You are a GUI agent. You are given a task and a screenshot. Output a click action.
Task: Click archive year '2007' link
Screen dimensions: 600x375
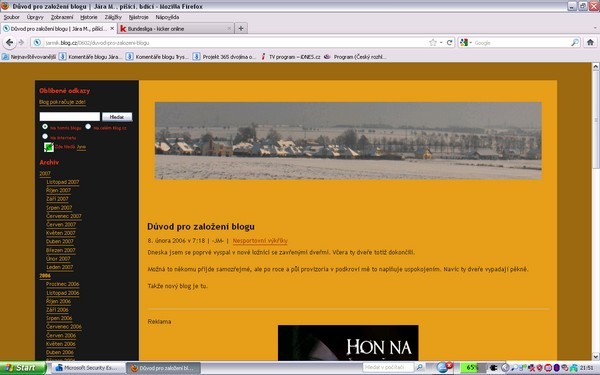45,173
